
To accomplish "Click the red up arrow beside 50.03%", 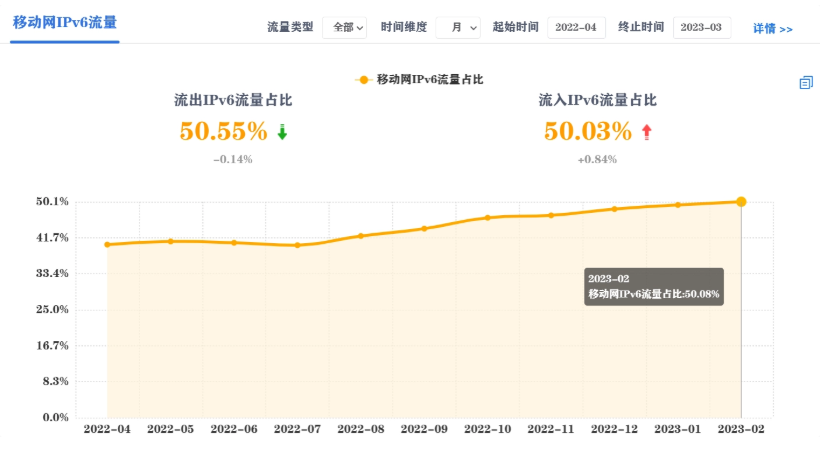I will (x=646, y=132).
